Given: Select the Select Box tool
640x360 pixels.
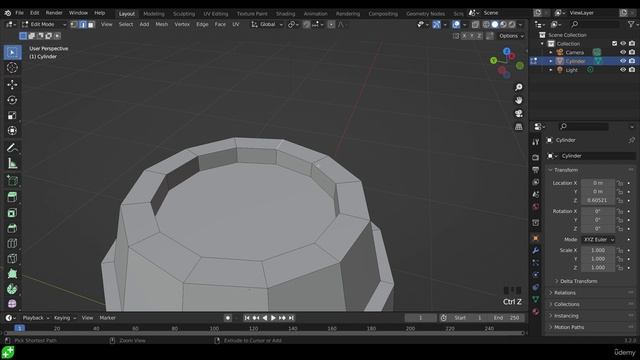Looking at the screenshot, I should [12, 53].
